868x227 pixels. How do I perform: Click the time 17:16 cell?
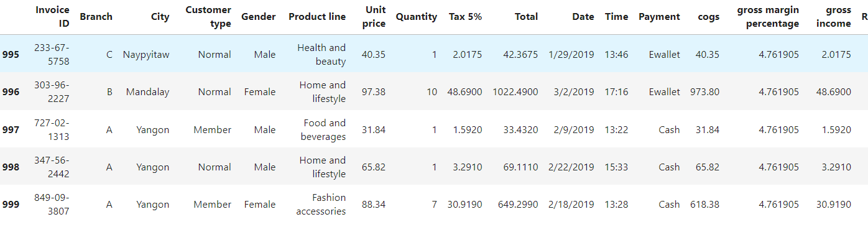pyautogui.click(x=616, y=91)
